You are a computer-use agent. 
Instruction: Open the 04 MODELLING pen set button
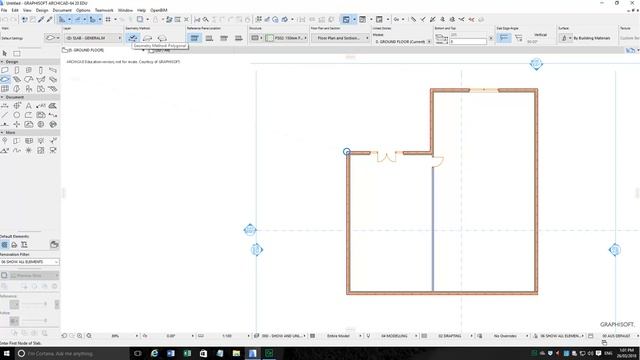394,336
